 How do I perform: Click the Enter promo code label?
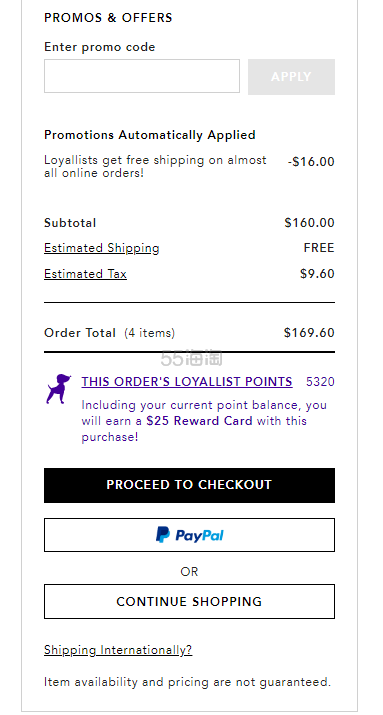[x=99, y=47]
